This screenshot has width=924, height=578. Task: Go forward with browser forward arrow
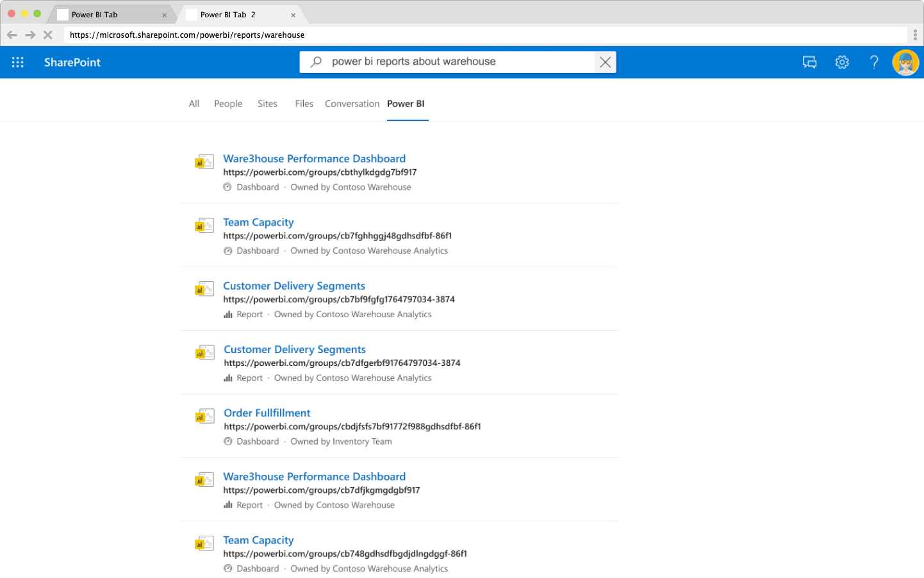(30, 35)
